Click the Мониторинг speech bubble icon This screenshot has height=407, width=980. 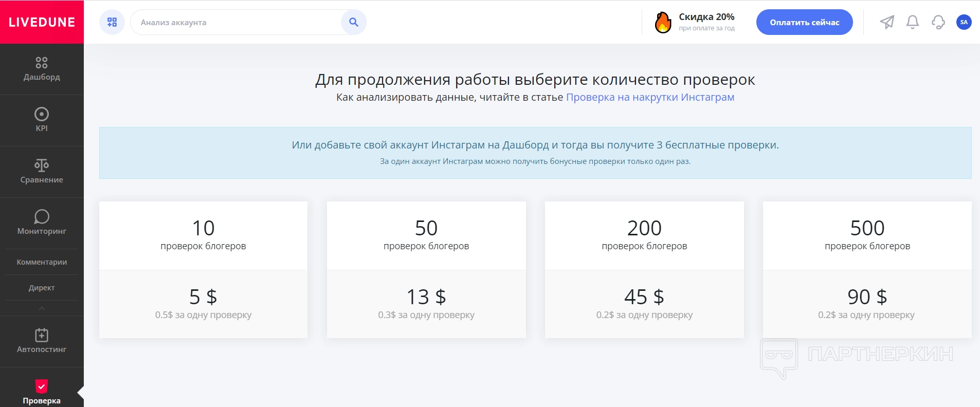click(42, 216)
